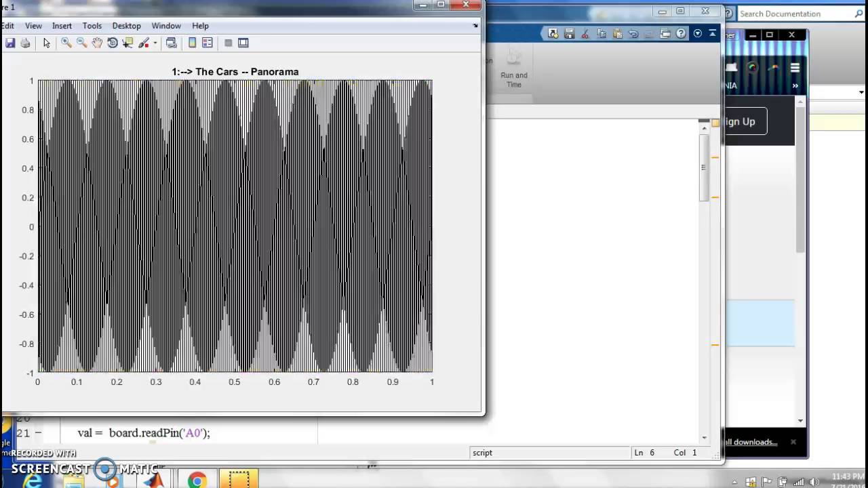Open the Brush color dropdown arrow
This screenshot has width=868, height=488.
155,43
